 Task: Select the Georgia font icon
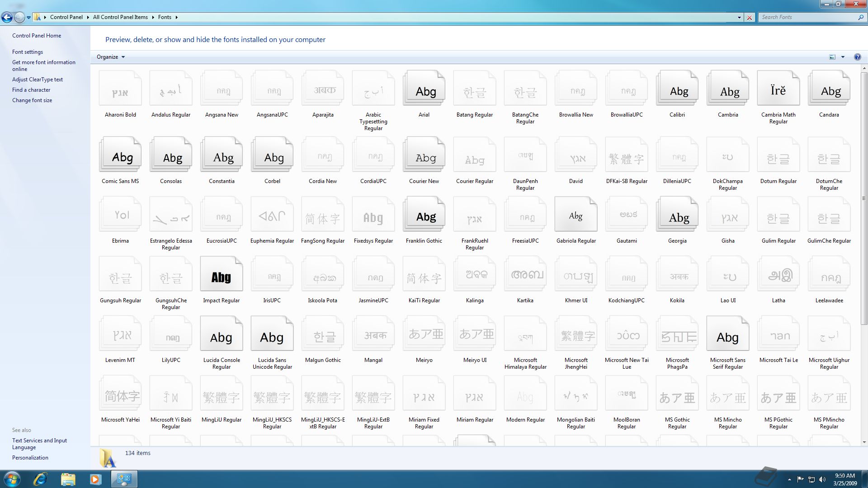pos(677,214)
